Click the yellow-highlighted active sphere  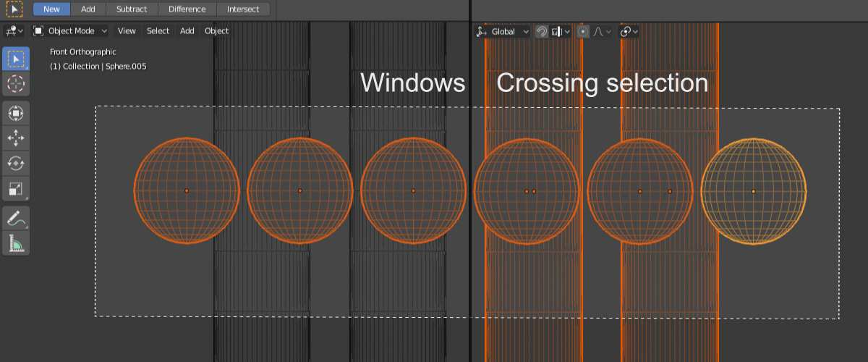(753, 191)
